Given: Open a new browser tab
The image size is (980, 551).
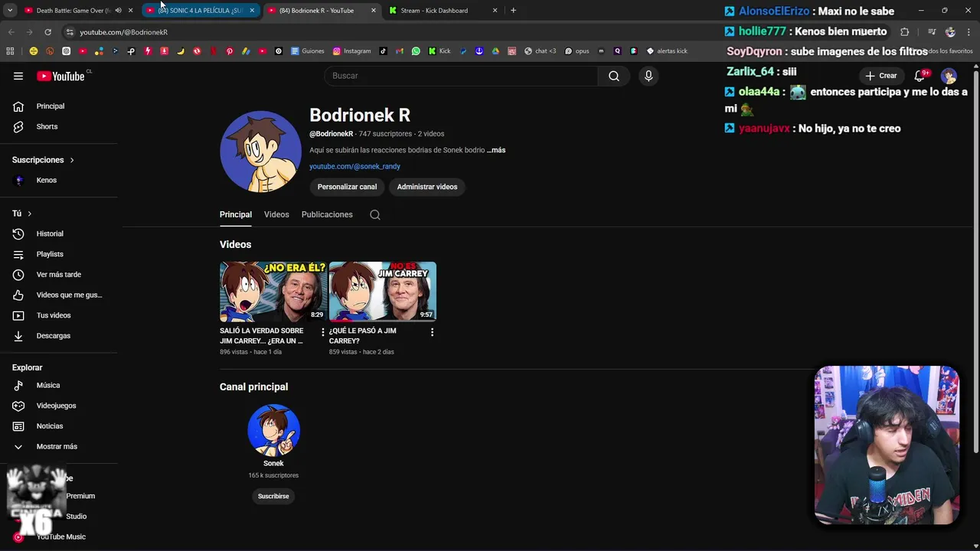Looking at the screenshot, I should 513,11.
